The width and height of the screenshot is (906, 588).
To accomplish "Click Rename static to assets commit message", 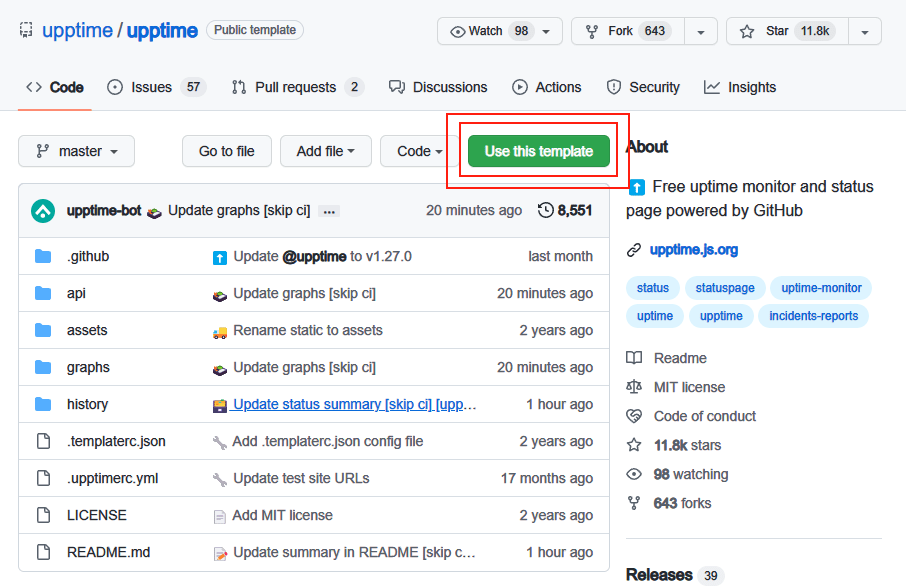I will pyautogui.click(x=308, y=330).
